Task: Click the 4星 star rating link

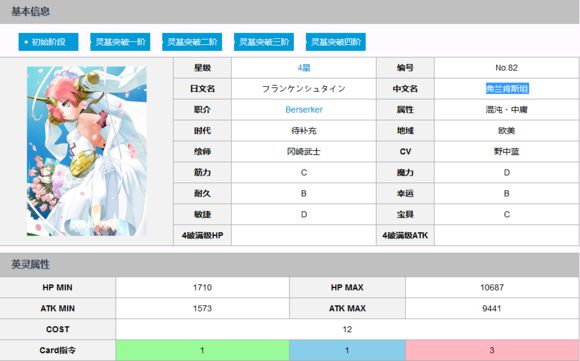Action: click(x=304, y=68)
